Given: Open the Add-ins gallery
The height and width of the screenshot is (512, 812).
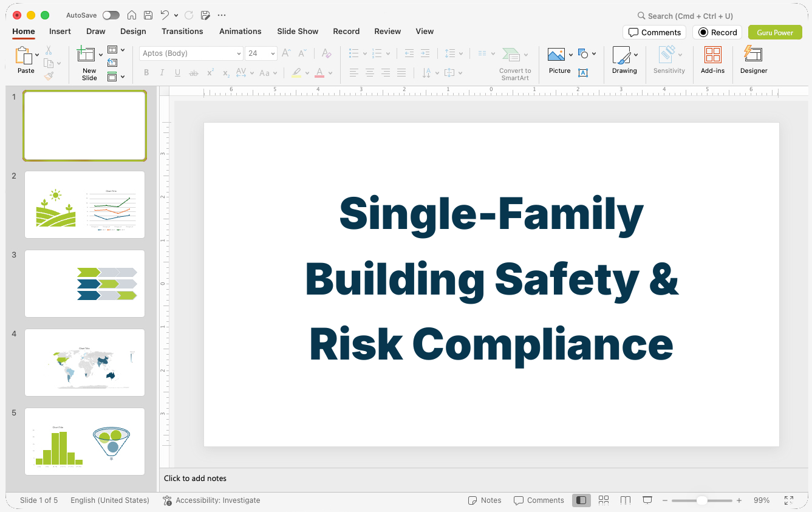Looking at the screenshot, I should point(712,60).
